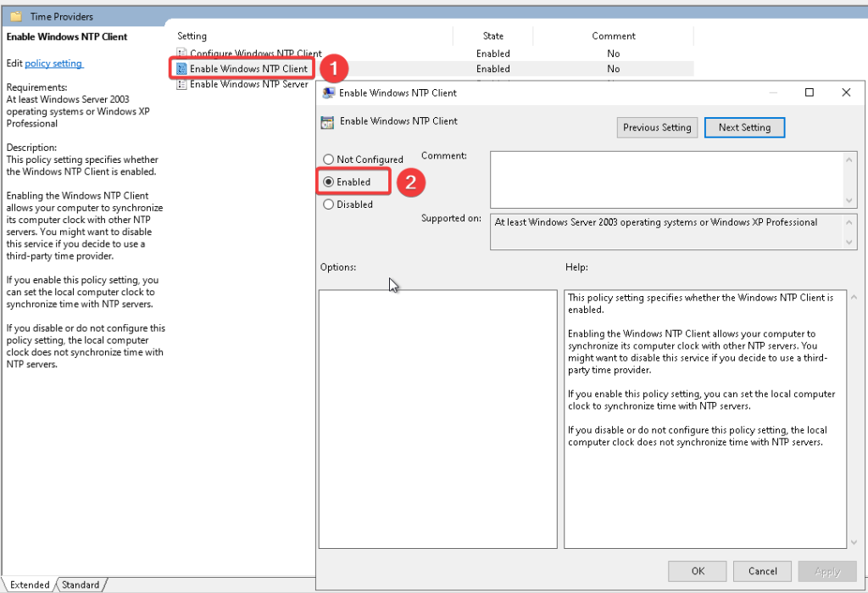Switch to the Standard tab
Image resolution: width=868 pixels, height=593 pixels.
(81, 585)
